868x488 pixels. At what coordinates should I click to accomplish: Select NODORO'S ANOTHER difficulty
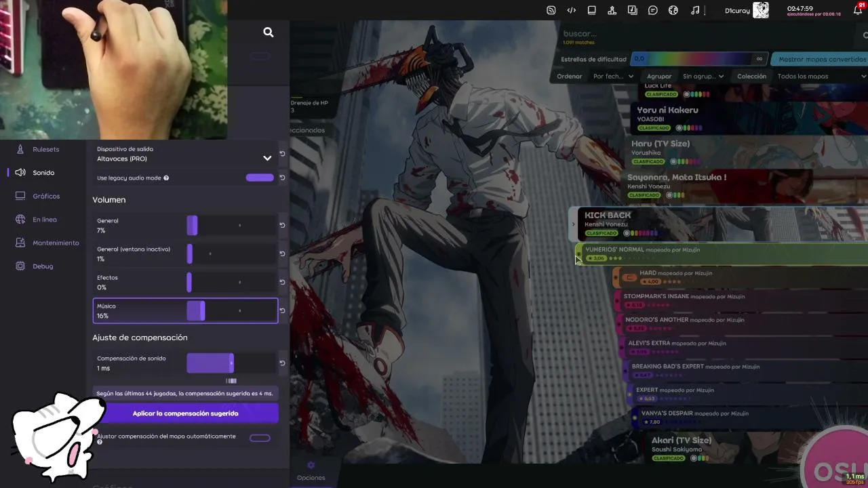(x=743, y=324)
